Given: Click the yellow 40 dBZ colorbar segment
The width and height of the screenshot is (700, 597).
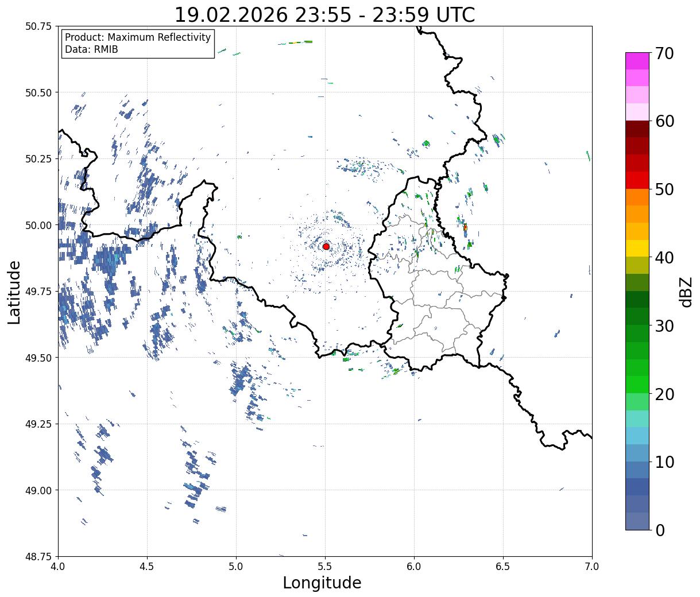Looking at the screenshot, I should [637, 249].
